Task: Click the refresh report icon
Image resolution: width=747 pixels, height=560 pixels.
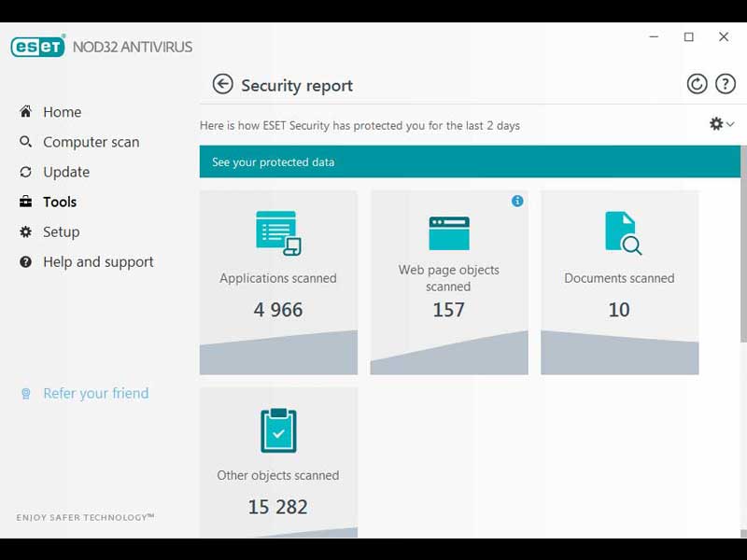Action: pos(697,85)
